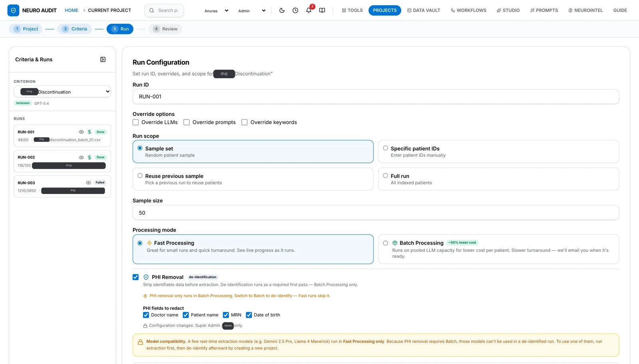Click lock icon beside Configuration changes
Screen dimensions: 639x364
[145, 326]
